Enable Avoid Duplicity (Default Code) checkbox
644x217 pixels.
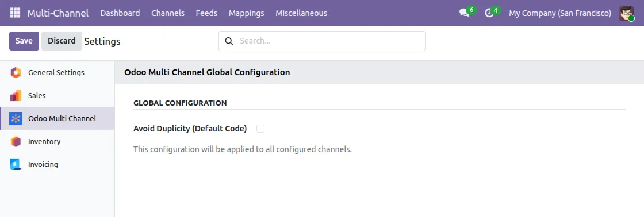tap(260, 129)
